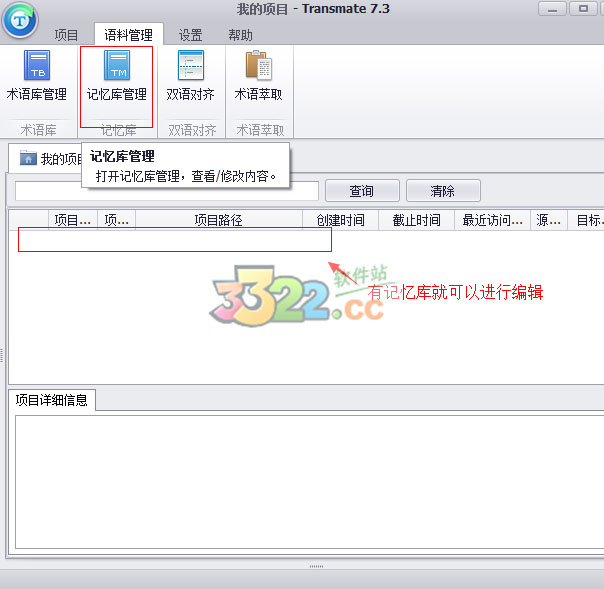Click the 查询 search button
This screenshot has height=589, width=604.
tap(362, 191)
